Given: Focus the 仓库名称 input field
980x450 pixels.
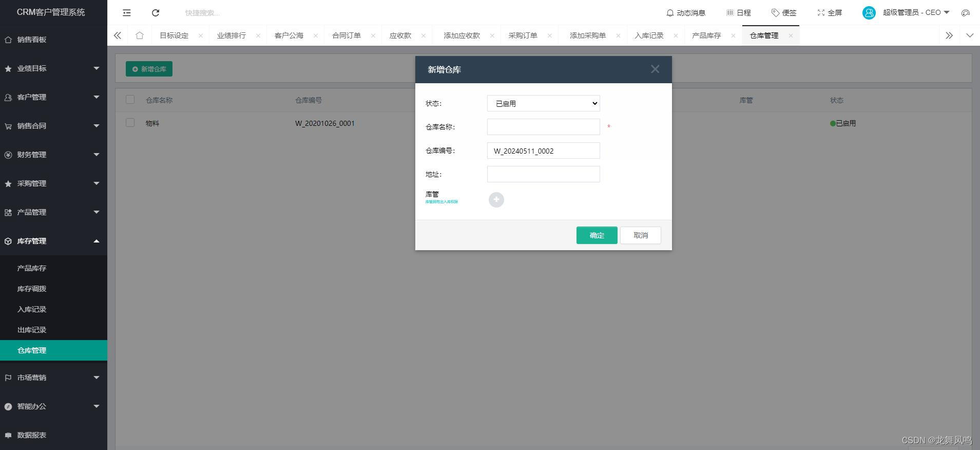Looking at the screenshot, I should click(x=544, y=127).
